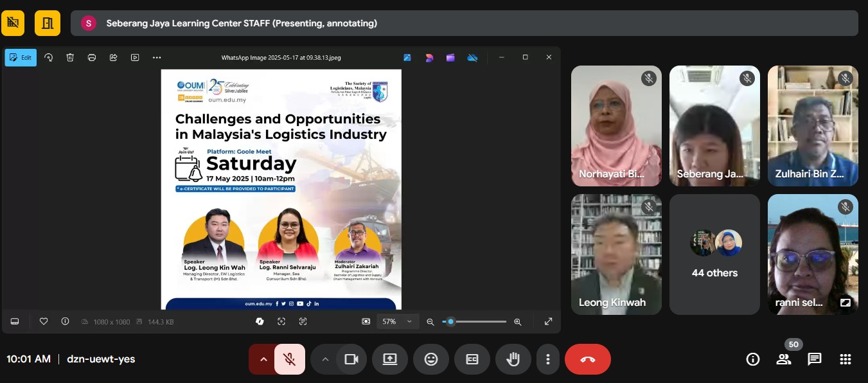This screenshot has width=868, height=383.
Task: Open Designer app icon in Photos title bar
Action: tap(407, 57)
